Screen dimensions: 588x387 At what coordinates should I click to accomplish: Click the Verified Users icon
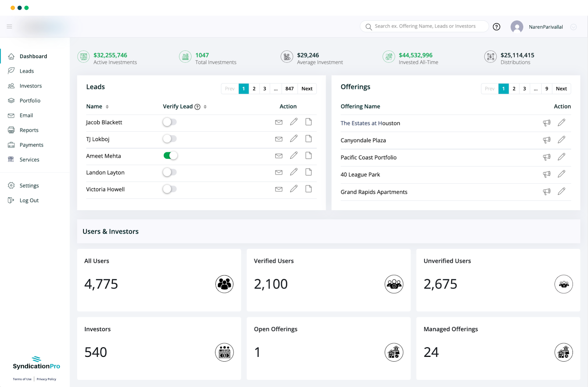[394, 284]
